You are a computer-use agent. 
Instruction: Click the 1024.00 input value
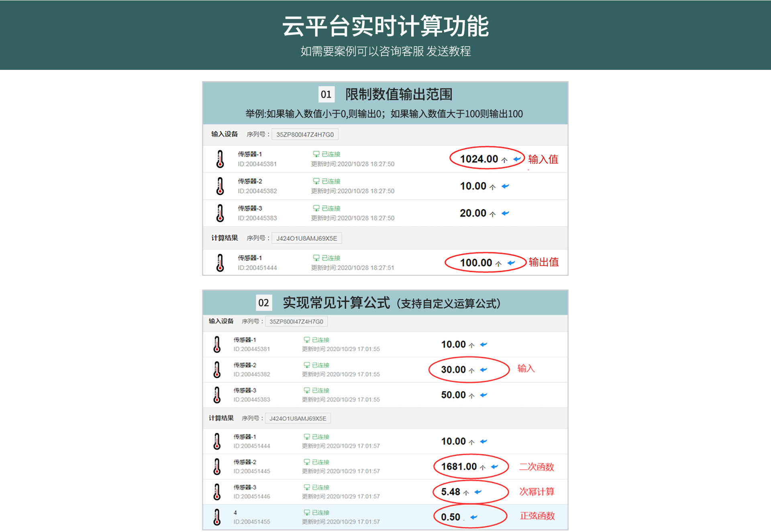point(479,159)
